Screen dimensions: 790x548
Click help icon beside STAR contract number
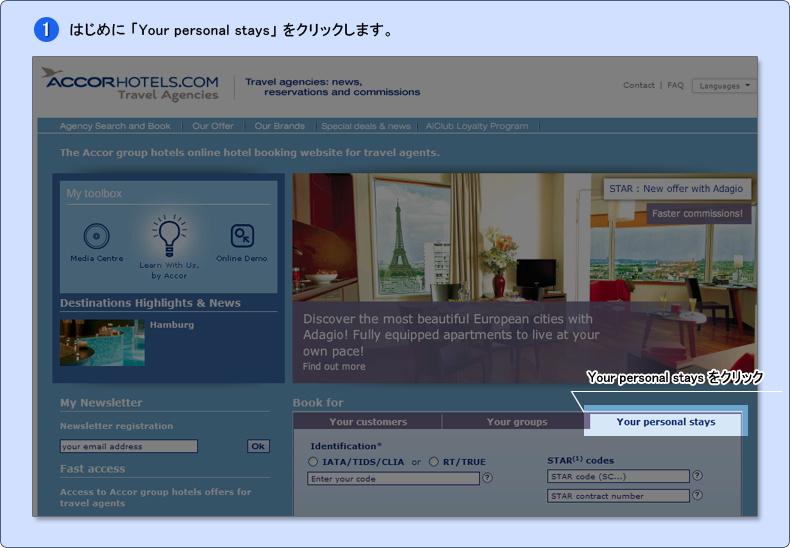(x=697, y=495)
